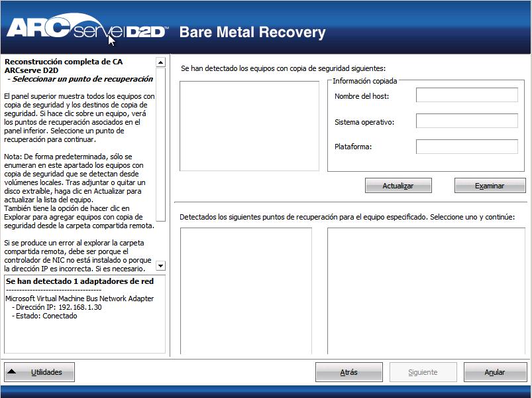Click the Plataforma input field
Image resolution: width=532 pixels, height=398 pixels.
click(466, 146)
